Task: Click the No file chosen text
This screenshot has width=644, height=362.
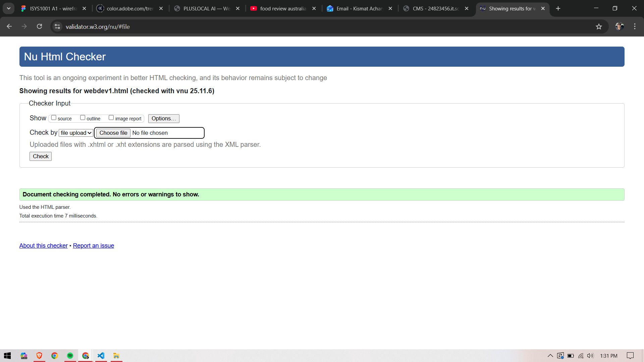Action: (x=150, y=133)
